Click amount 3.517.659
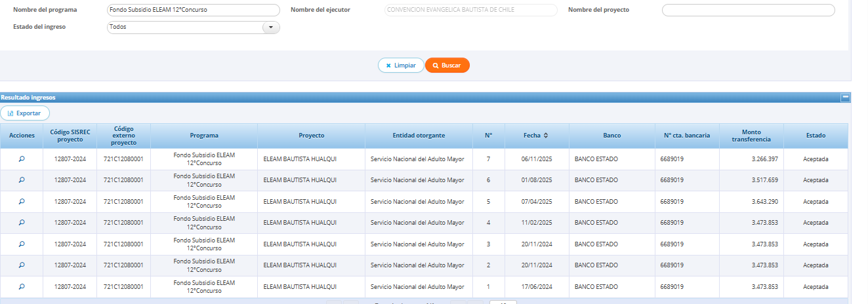The width and height of the screenshot is (868, 304). pyautogui.click(x=765, y=180)
